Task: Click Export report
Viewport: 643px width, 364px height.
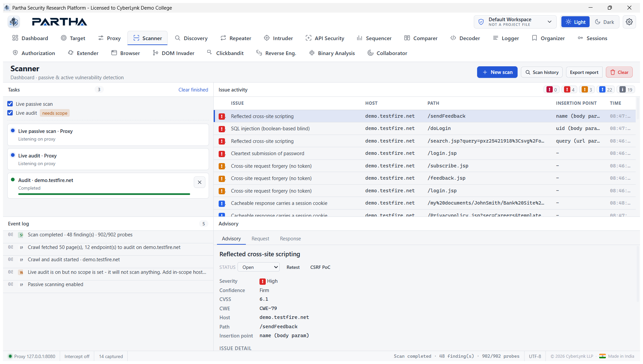Action: pyautogui.click(x=584, y=72)
